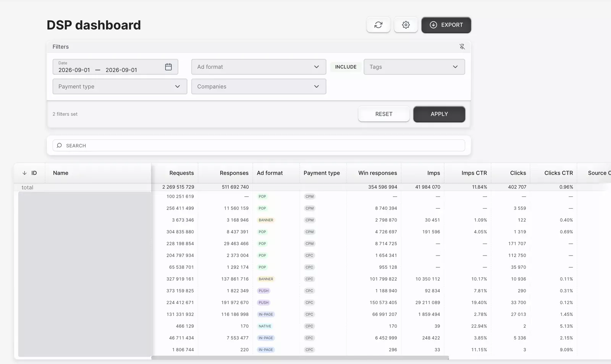
Task: Click the refresh icon button
Action: click(x=378, y=25)
